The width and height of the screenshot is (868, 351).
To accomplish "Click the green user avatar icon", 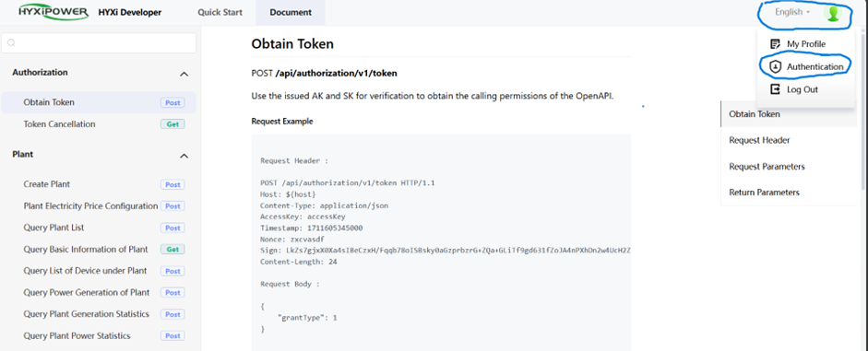I will pos(833,13).
